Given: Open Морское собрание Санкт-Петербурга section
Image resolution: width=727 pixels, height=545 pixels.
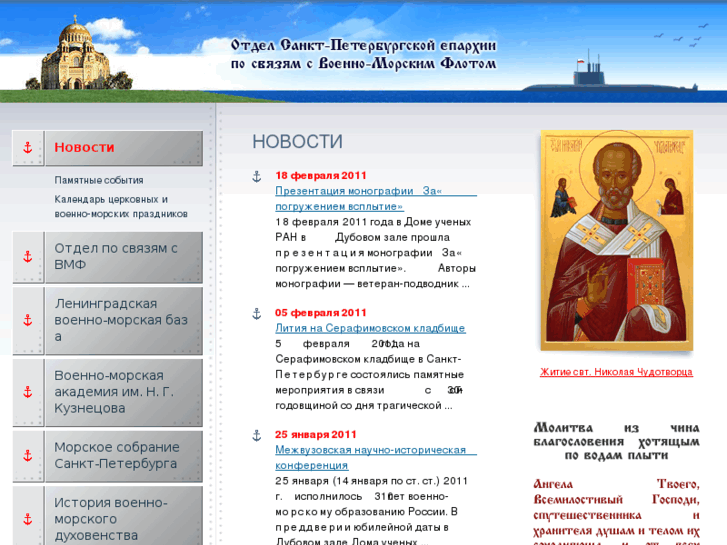Looking at the screenshot, I should pos(124,456).
